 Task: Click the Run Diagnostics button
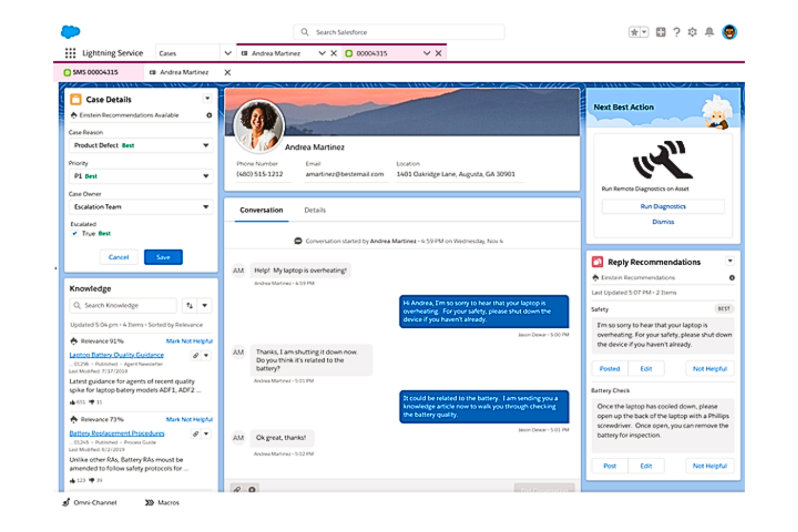(663, 206)
